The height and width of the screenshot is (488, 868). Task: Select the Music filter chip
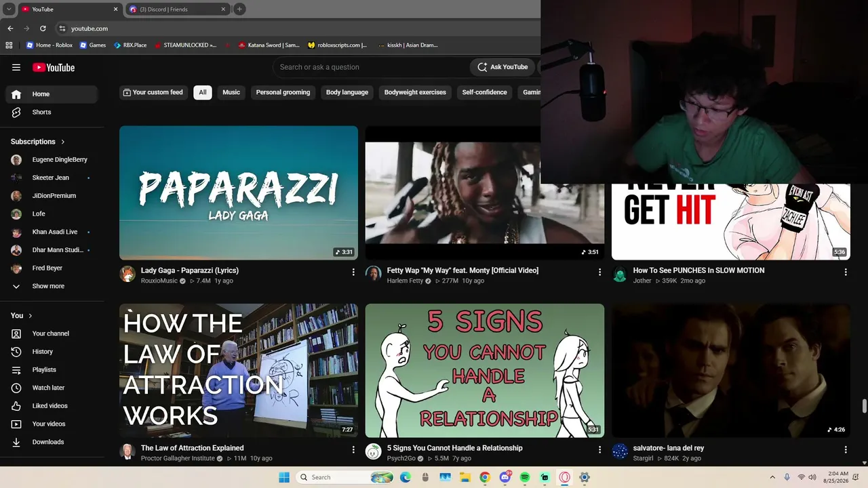point(231,92)
